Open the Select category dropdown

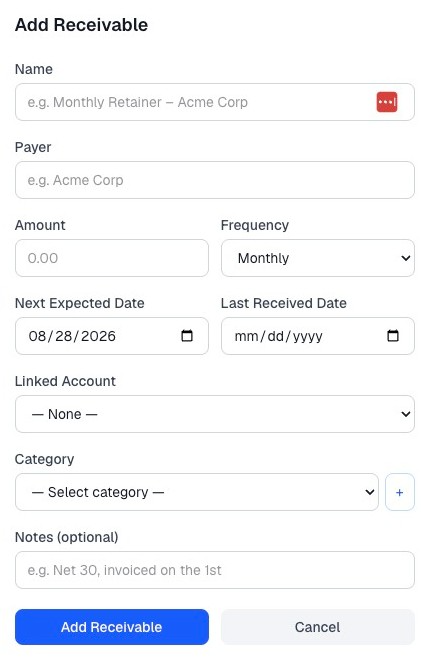point(197,492)
